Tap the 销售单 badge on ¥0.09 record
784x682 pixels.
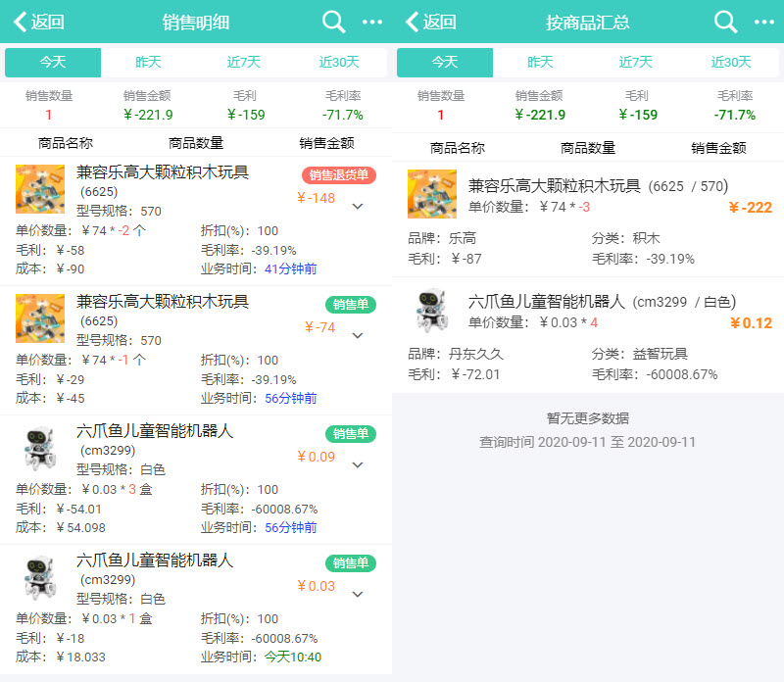[350, 434]
